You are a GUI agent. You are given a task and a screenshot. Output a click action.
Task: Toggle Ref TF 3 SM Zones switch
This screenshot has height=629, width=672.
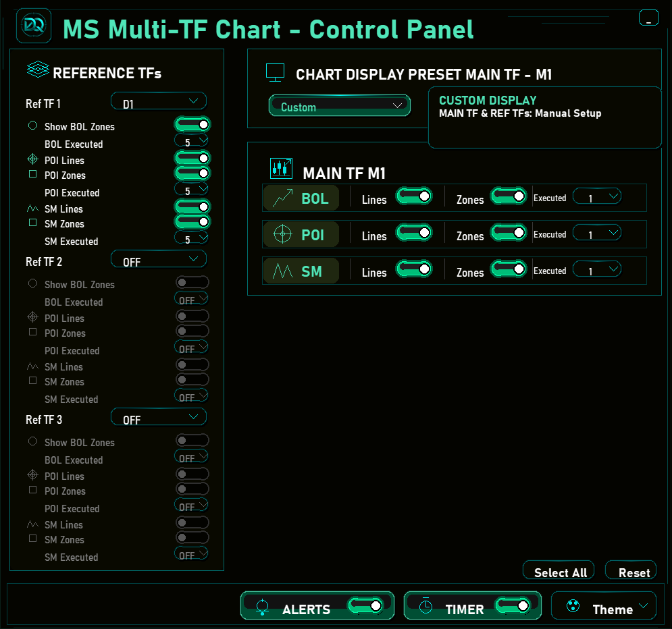[x=192, y=537]
